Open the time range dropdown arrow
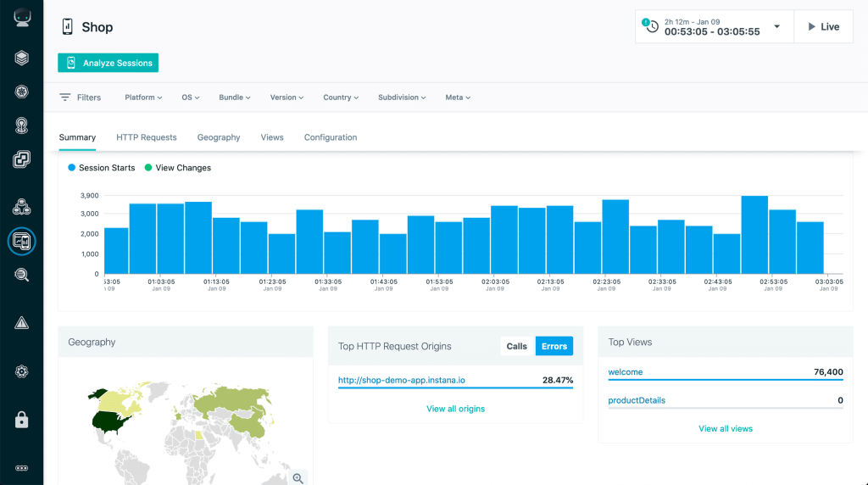 pos(776,26)
